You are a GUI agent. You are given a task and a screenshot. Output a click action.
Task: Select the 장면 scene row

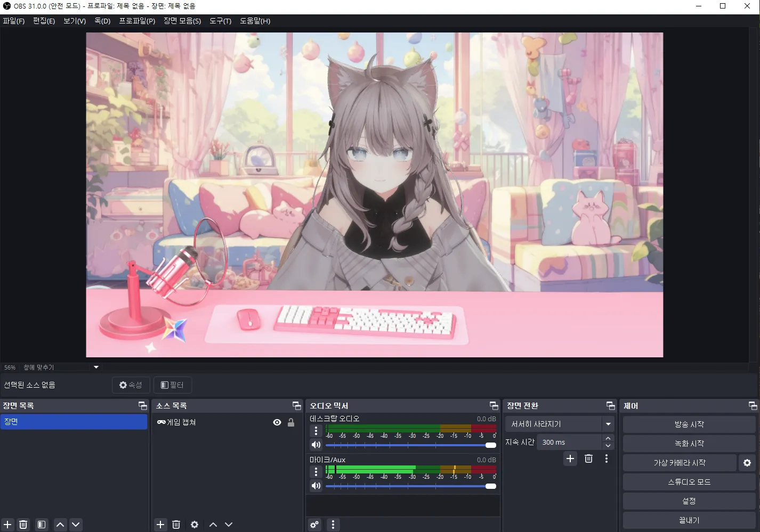74,422
